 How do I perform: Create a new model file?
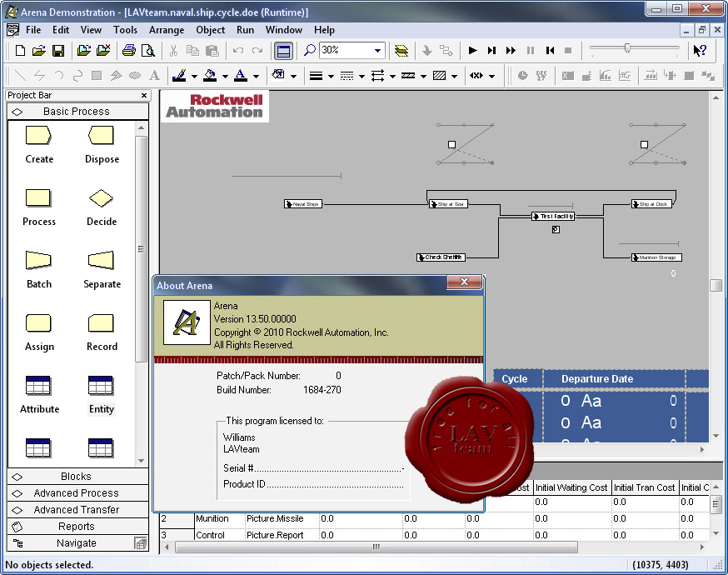20,50
